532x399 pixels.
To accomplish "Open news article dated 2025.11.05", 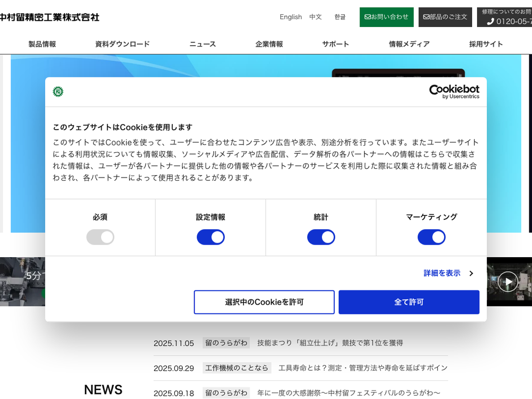I will click(330, 343).
